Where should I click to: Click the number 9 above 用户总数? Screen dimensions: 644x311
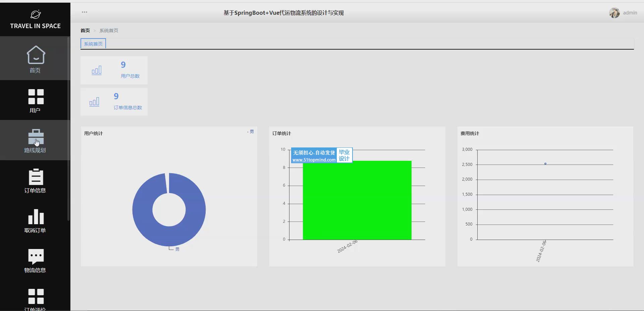click(x=123, y=65)
